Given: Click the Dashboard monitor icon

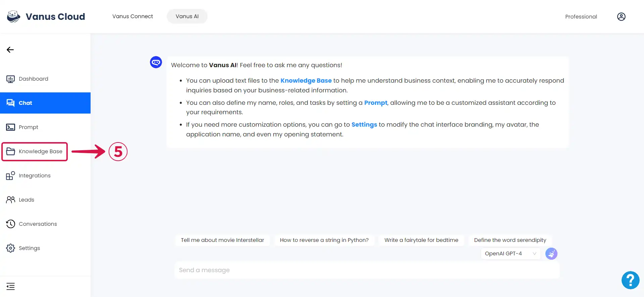Looking at the screenshot, I should point(10,79).
